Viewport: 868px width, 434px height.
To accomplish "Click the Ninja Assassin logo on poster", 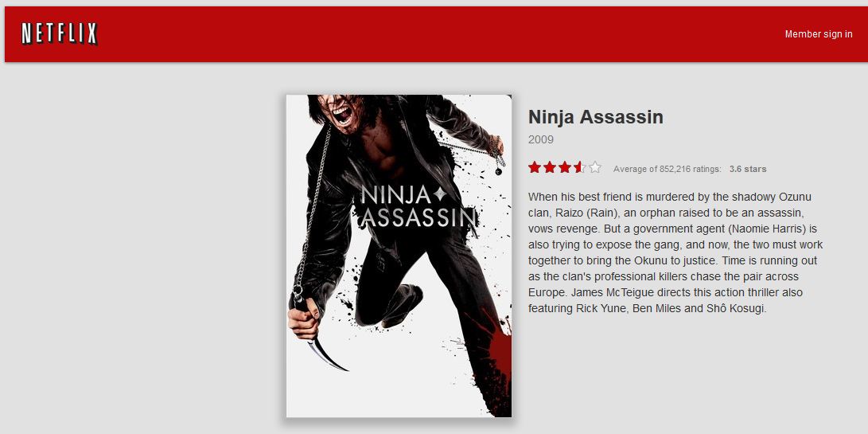I will [x=418, y=206].
